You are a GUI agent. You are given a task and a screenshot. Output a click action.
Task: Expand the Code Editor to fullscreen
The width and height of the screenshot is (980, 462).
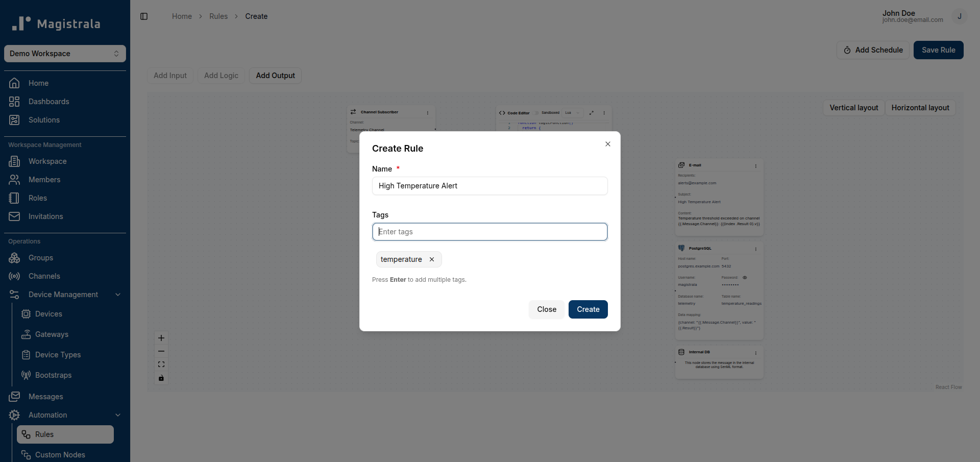(x=592, y=113)
